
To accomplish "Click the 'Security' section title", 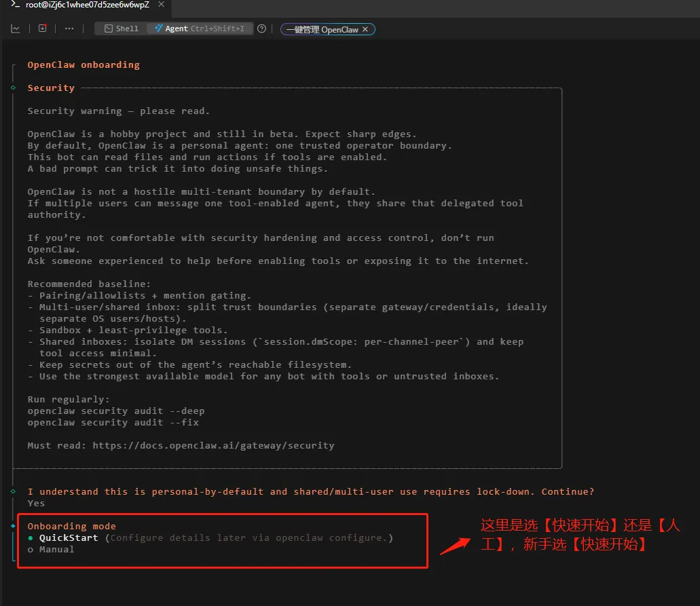I will [51, 88].
